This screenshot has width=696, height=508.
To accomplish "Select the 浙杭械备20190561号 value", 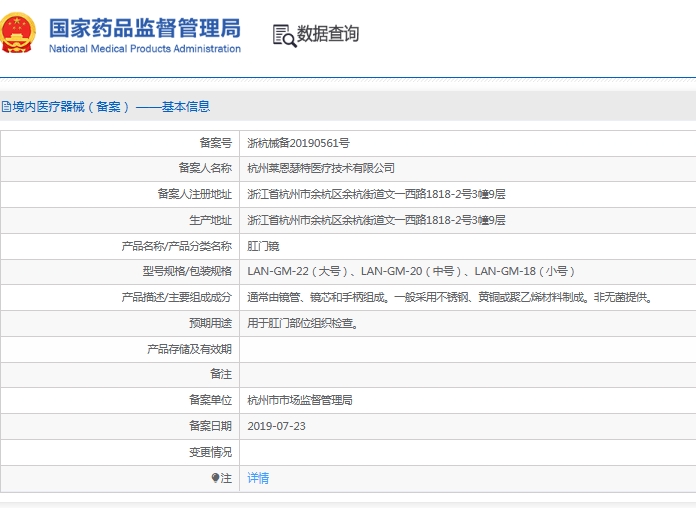I will tap(298, 143).
